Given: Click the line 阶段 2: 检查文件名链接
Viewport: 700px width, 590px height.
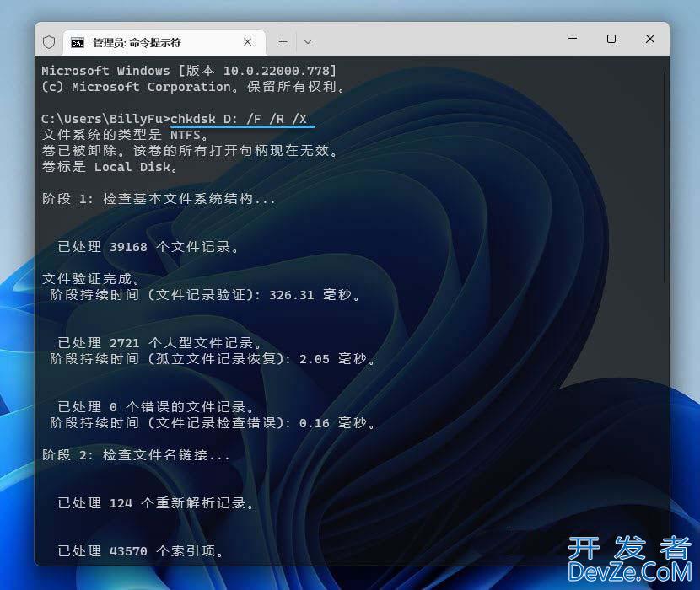Looking at the screenshot, I should 136,455.
